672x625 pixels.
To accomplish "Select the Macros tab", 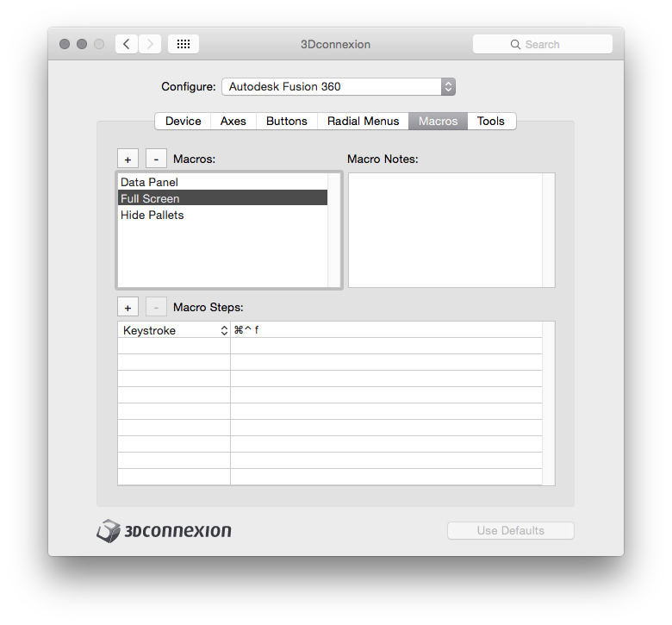I will [x=438, y=121].
